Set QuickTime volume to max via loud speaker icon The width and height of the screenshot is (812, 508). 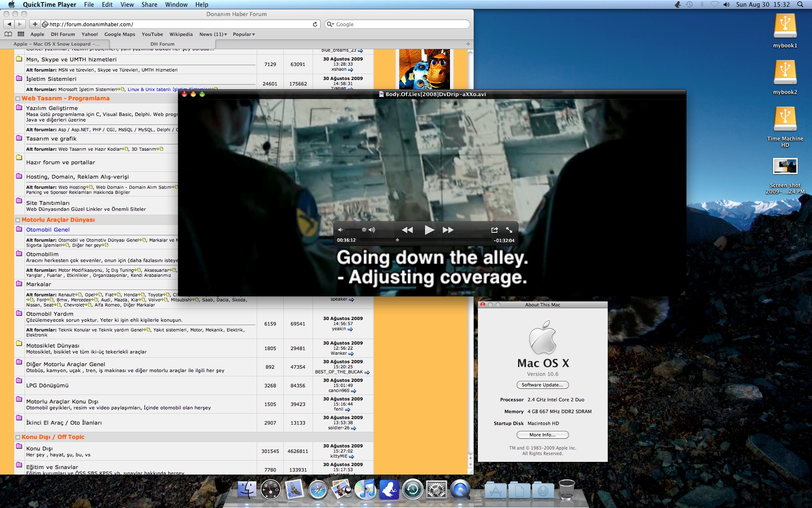tap(372, 230)
